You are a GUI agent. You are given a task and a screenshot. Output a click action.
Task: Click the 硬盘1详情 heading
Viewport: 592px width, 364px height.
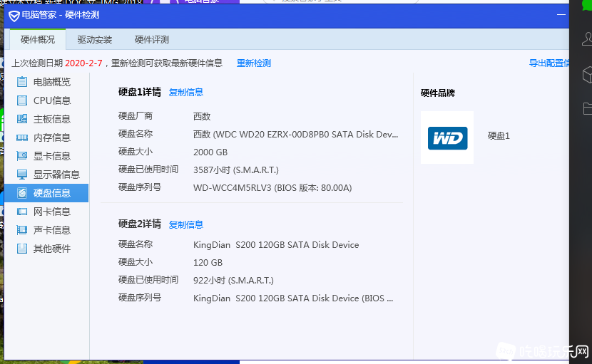click(x=140, y=92)
